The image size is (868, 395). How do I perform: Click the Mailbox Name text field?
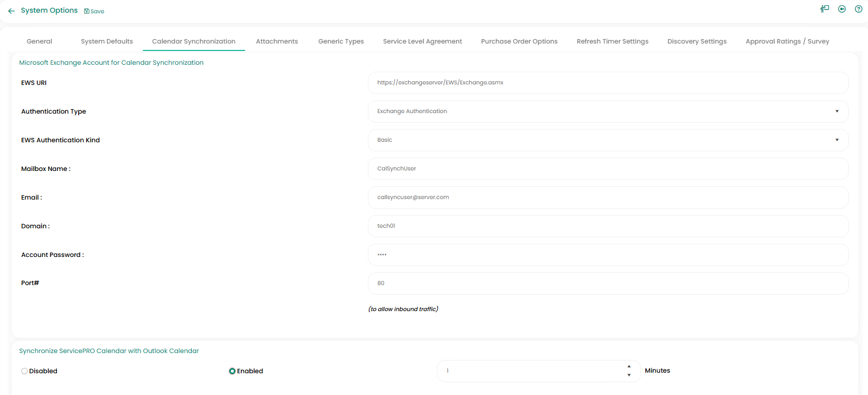point(608,169)
